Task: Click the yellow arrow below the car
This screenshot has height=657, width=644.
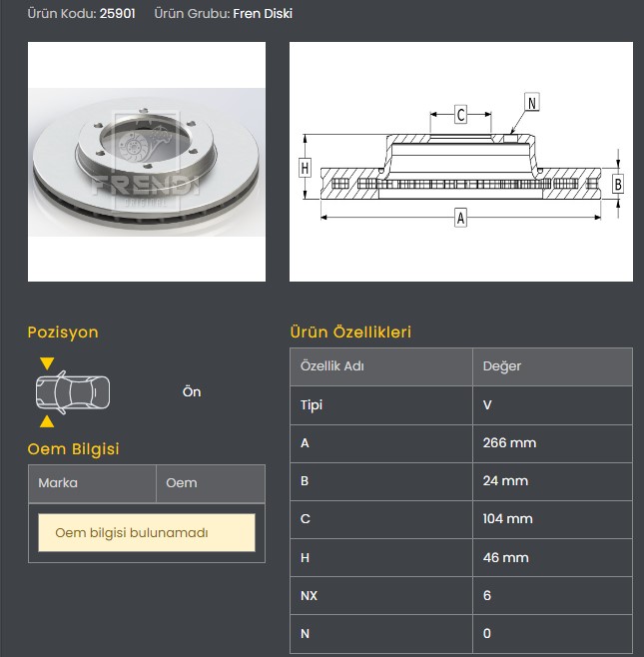Action: [x=47, y=420]
